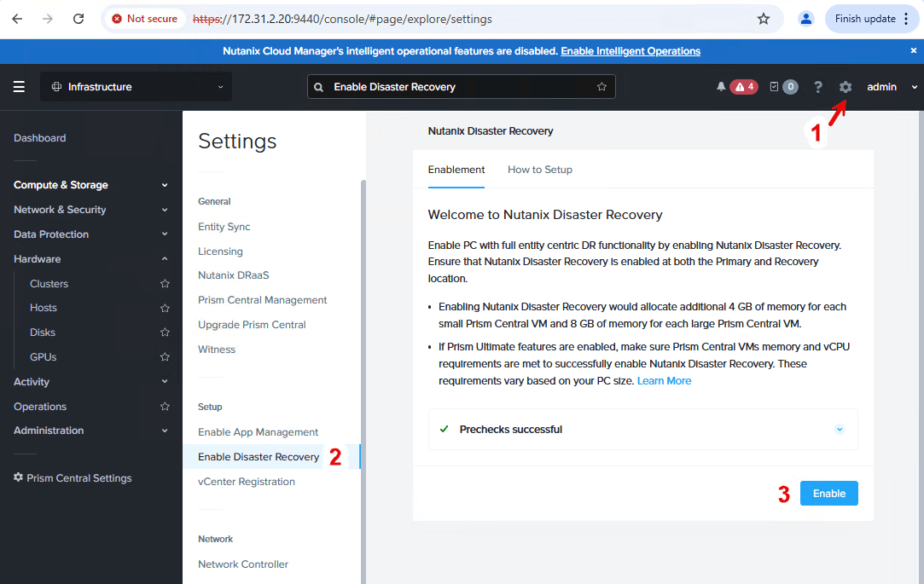The height and width of the screenshot is (584, 924).
Task: Go to Dashboard in the sidebar
Action: pyautogui.click(x=39, y=138)
